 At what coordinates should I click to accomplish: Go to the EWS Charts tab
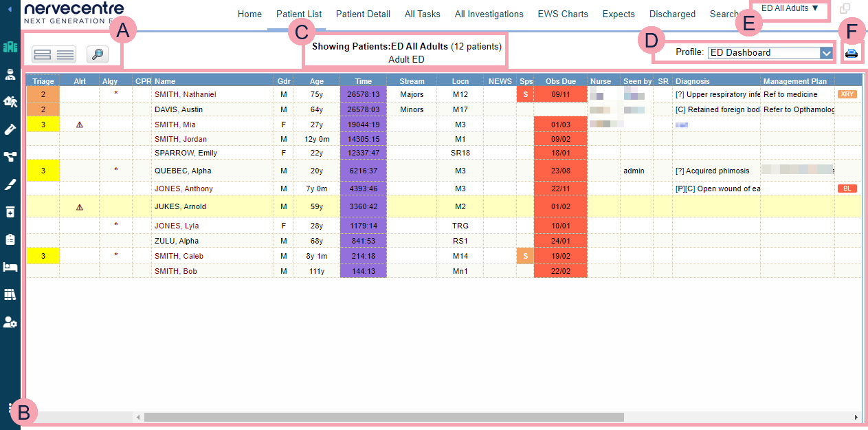pyautogui.click(x=562, y=14)
